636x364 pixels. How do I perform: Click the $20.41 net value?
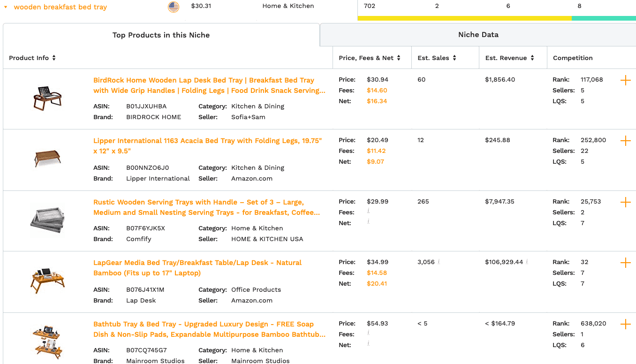377,283
